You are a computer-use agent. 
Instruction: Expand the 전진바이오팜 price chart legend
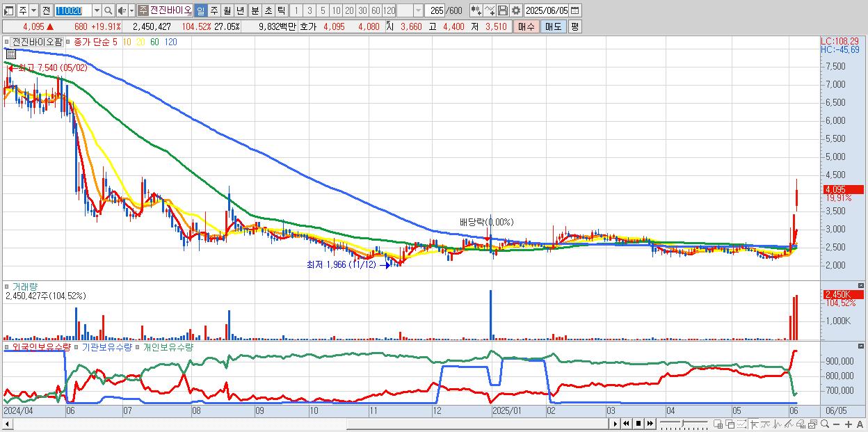[7, 42]
